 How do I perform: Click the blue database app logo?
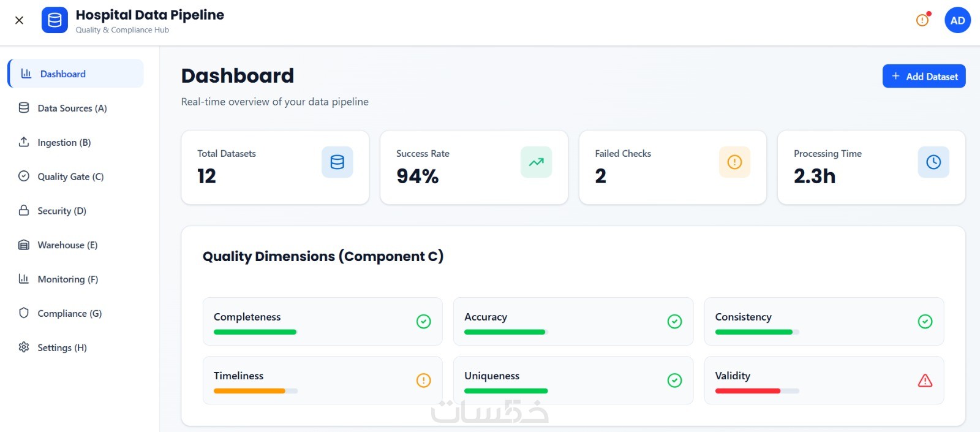coord(55,20)
